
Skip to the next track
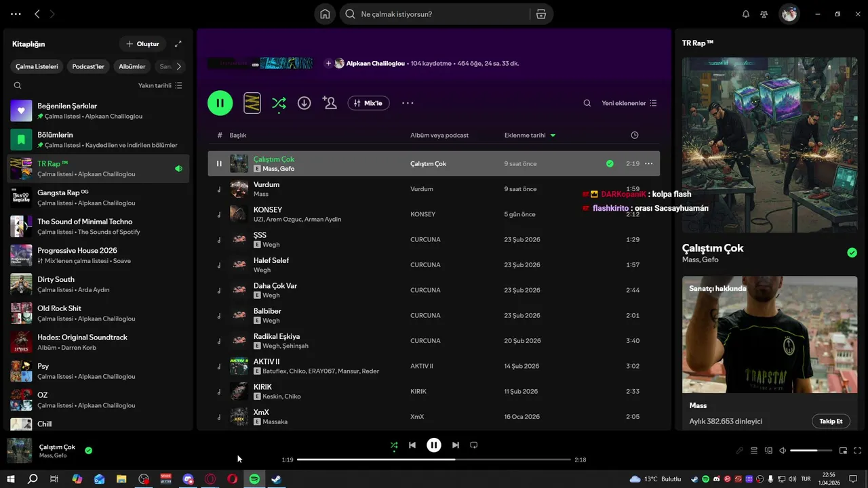click(x=456, y=445)
